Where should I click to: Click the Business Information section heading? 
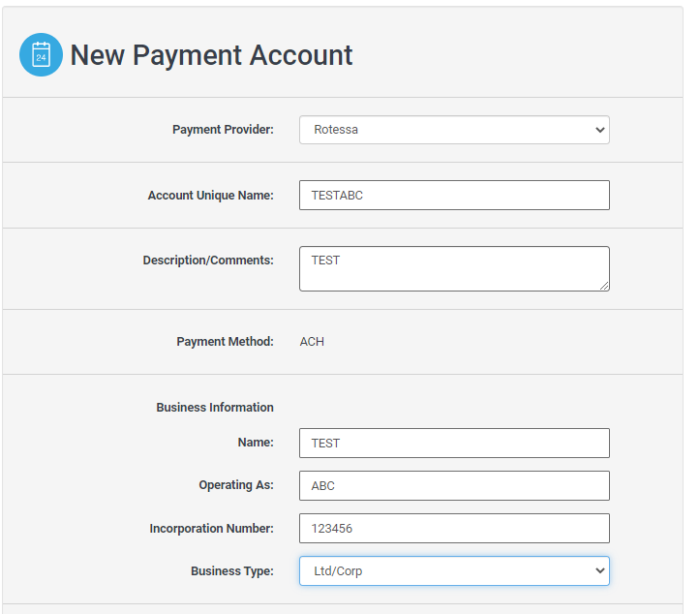pyautogui.click(x=215, y=408)
